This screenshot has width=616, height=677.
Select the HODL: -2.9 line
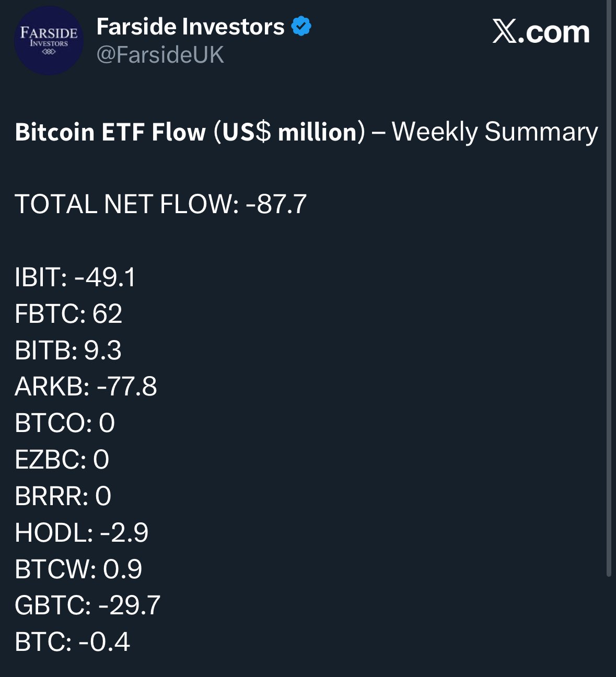(x=82, y=533)
